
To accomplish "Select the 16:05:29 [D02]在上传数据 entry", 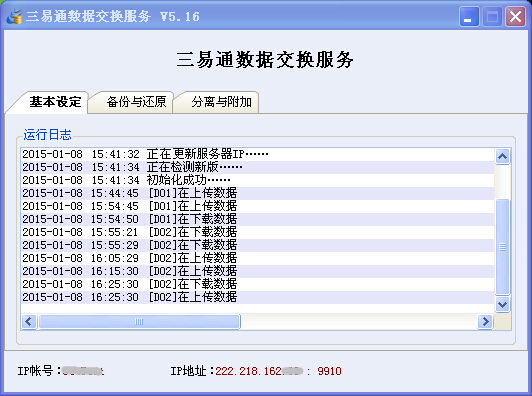I will click(258, 258).
